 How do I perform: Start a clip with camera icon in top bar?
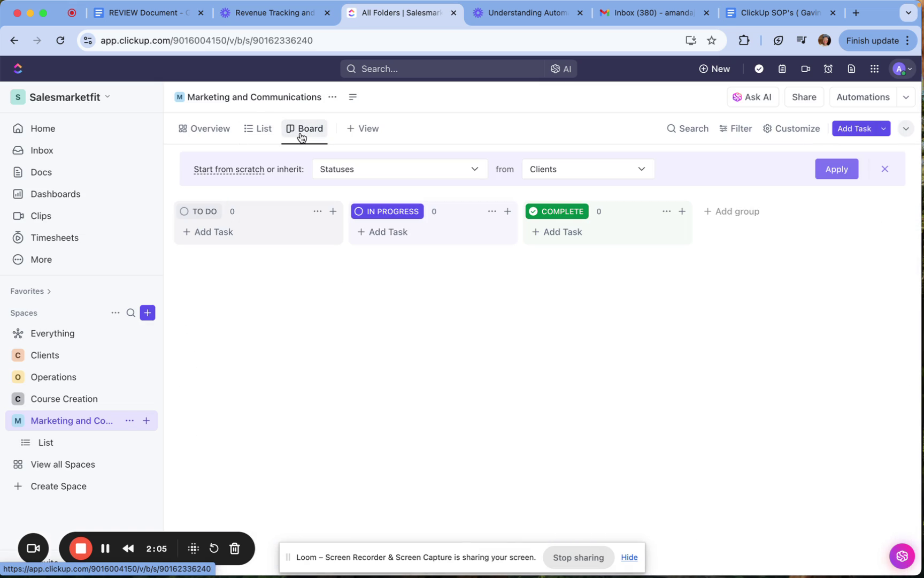(x=805, y=69)
